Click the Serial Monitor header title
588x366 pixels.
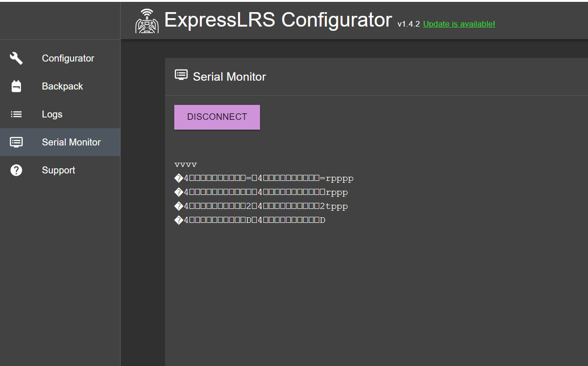point(229,76)
